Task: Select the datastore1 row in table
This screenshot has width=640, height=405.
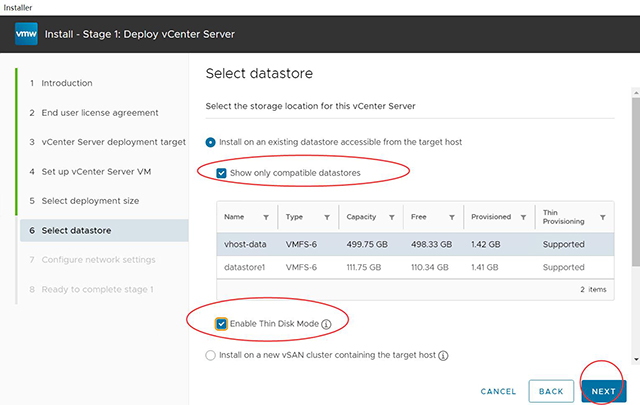Action: point(415,267)
